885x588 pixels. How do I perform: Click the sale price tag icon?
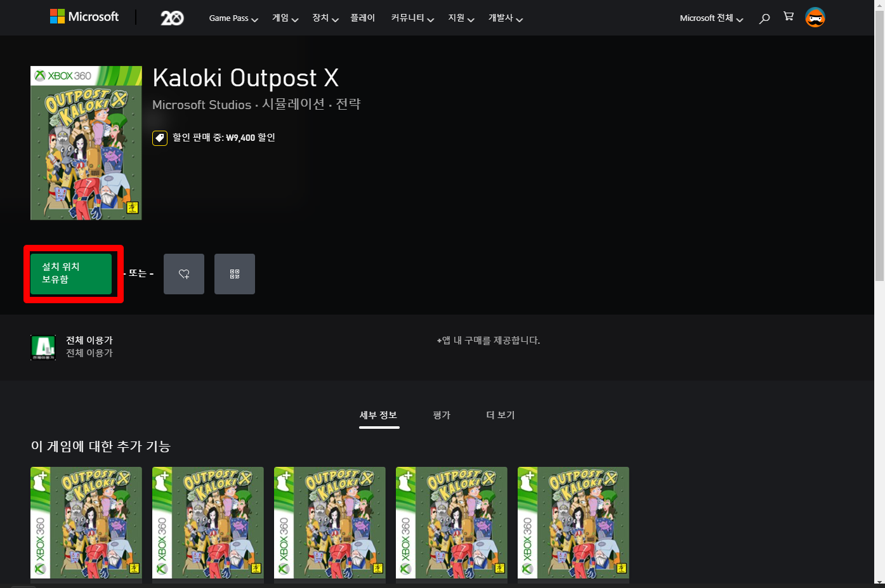(x=160, y=138)
